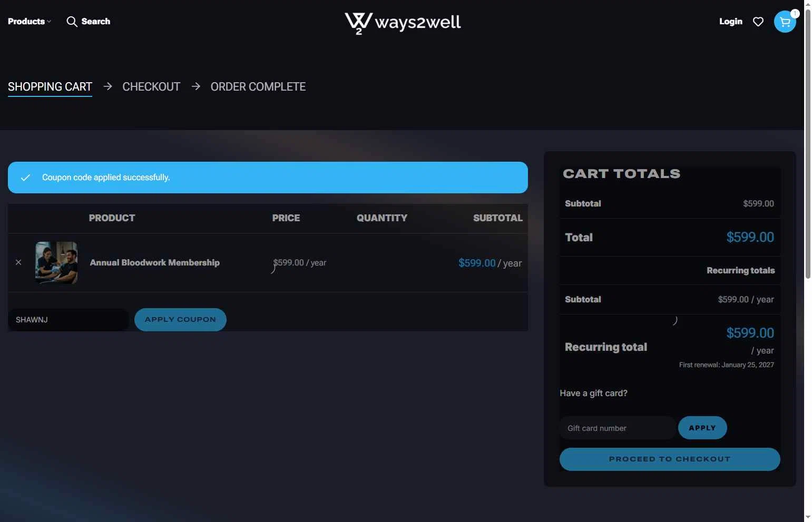
Task: Click the arrow before ORDER COMPLETE
Action: (x=195, y=86)
